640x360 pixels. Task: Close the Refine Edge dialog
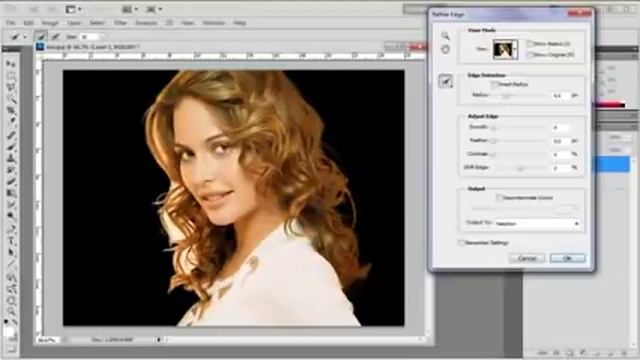pos(579,14)
